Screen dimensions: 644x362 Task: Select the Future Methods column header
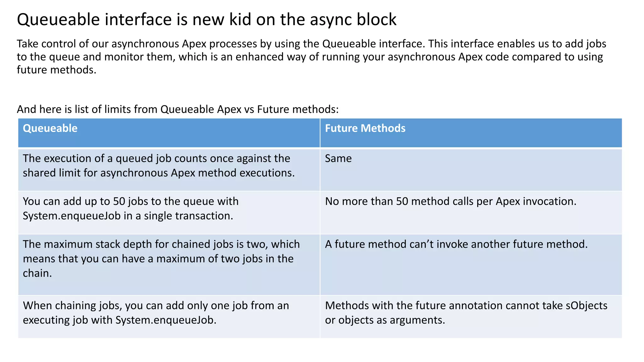pos(471,133)
